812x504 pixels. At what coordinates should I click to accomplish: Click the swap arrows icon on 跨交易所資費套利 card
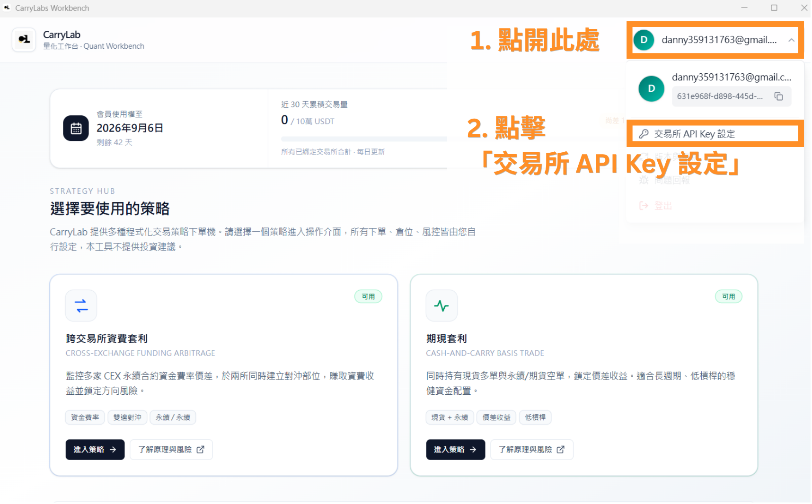[81, 305]
